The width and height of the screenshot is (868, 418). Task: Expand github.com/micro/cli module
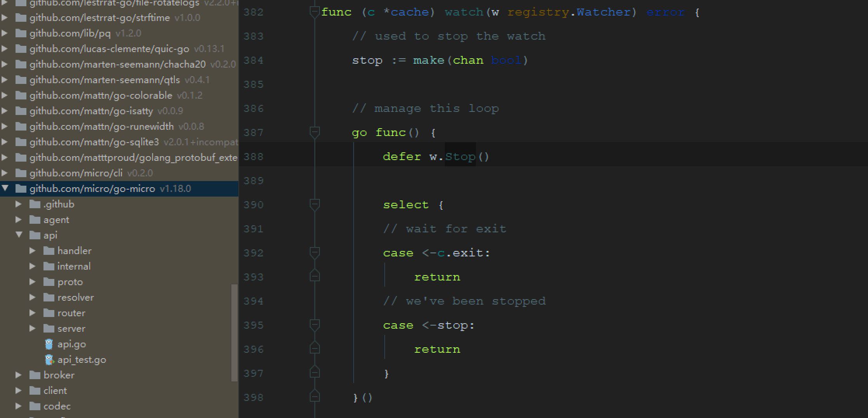[x=5, y=173]
